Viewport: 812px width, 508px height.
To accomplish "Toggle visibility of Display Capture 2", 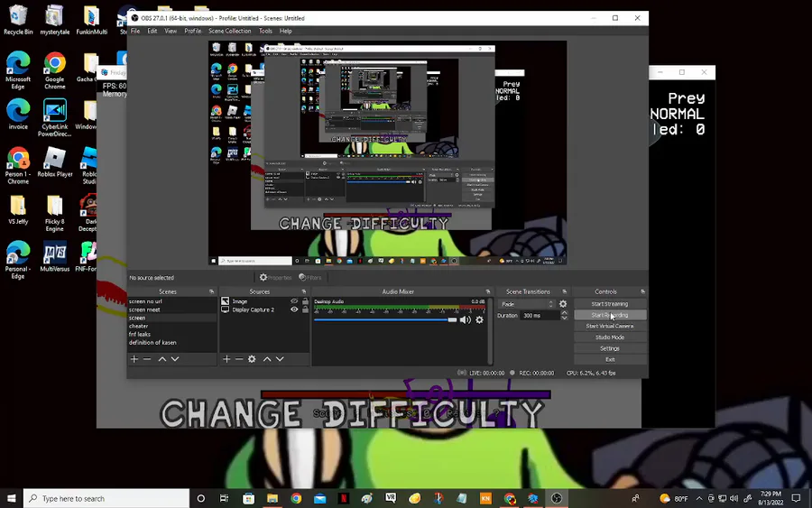I will coord(294,309).
